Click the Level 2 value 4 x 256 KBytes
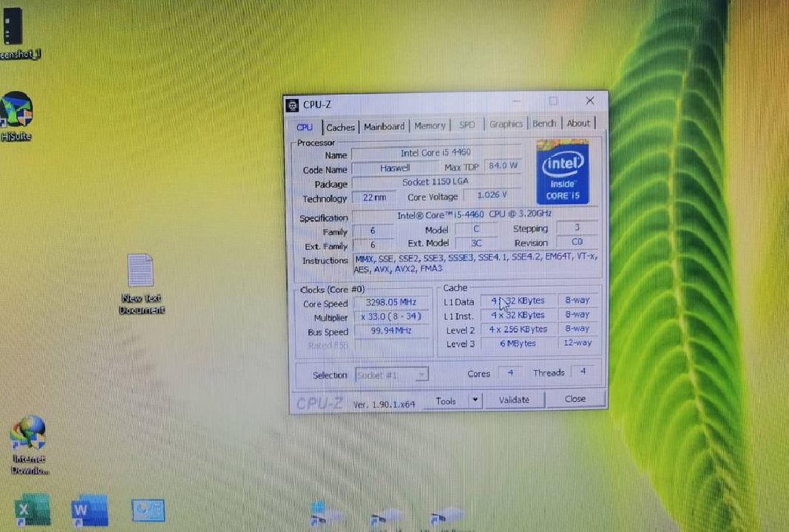Image resolution: width=789 pixels, height=532 pixels. [x=518, y=329]
